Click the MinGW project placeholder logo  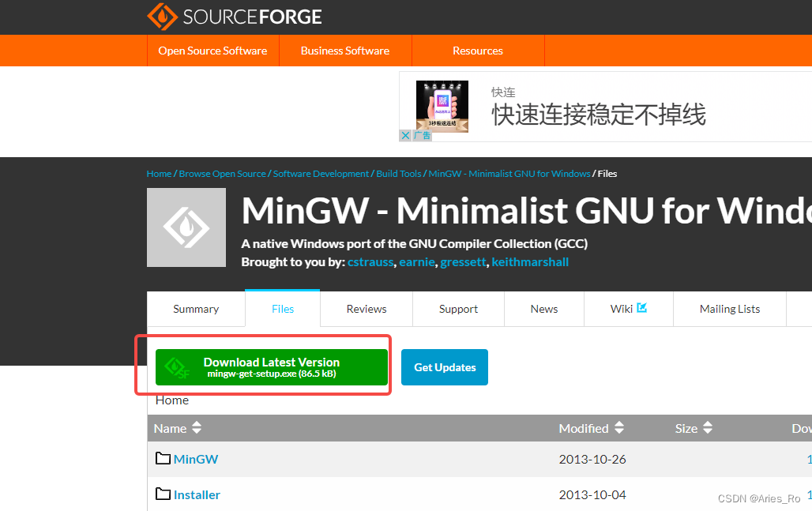coord(186,227)
